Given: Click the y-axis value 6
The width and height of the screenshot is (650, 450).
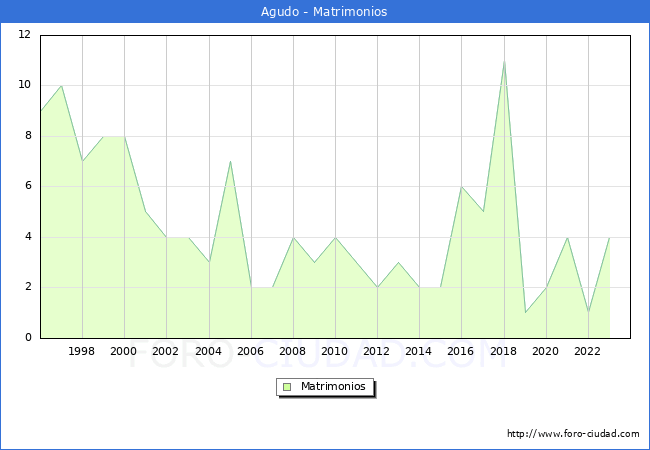Looking at the screenshot, I should point(28,186).
